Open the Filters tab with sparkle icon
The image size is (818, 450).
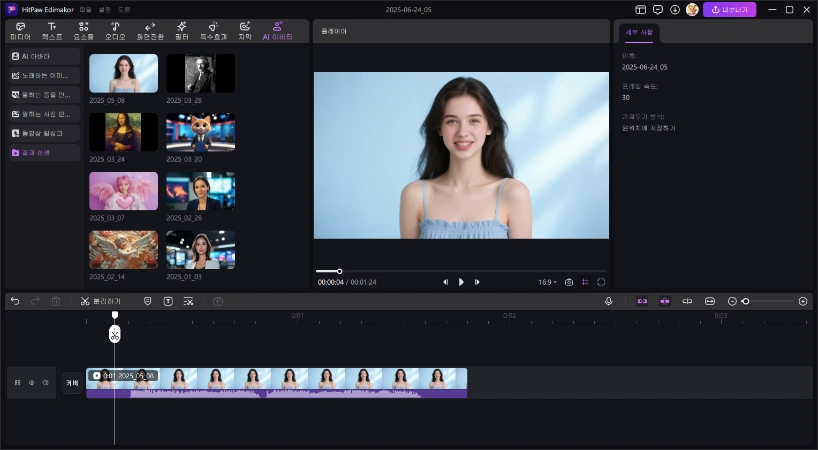[x=182, y=31]
